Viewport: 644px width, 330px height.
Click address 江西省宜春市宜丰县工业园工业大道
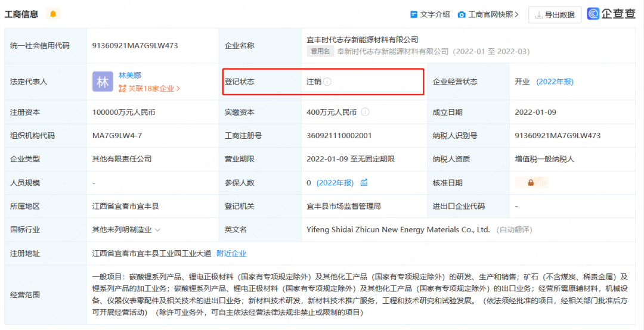point(151,254)
